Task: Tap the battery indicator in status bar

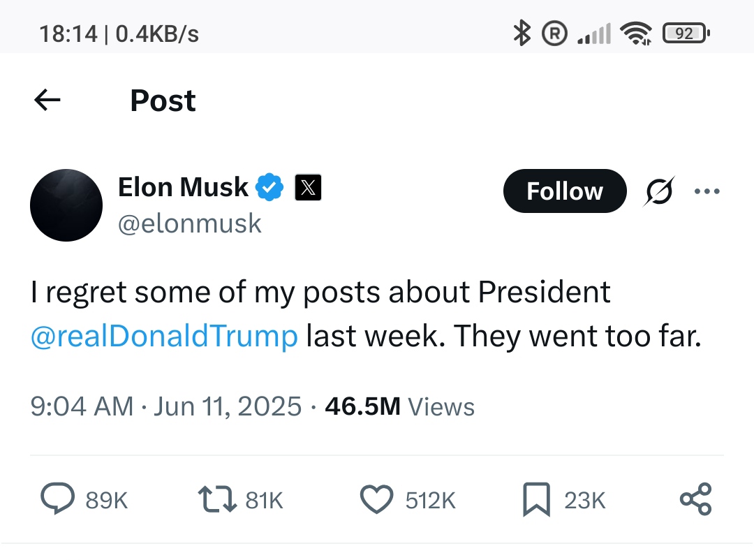Action: [x=687, y=33]
